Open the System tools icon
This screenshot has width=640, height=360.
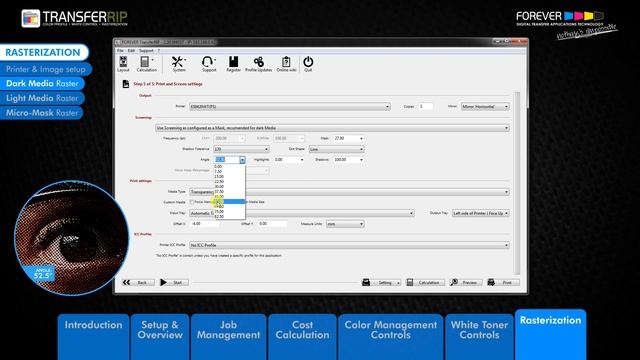pyautogui.click(x=178, y=64)
